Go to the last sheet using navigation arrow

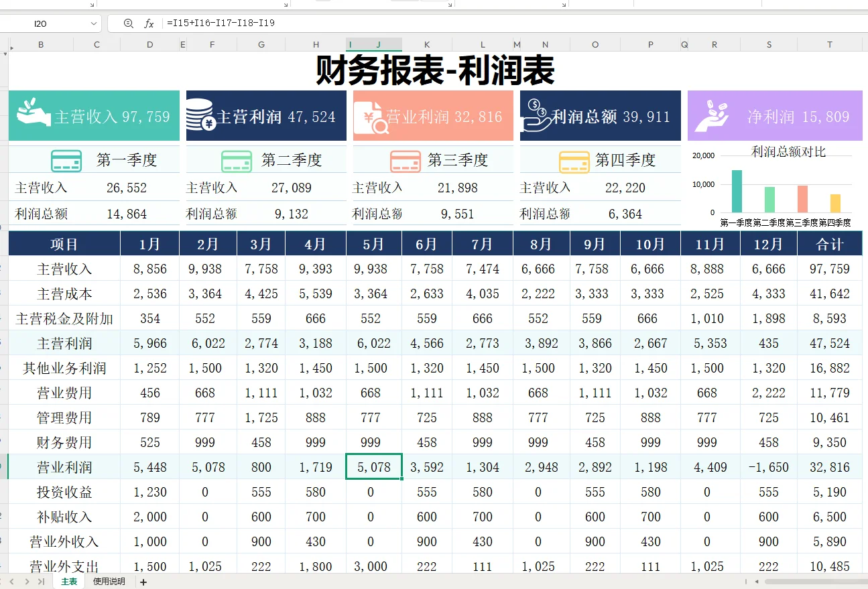42,582
